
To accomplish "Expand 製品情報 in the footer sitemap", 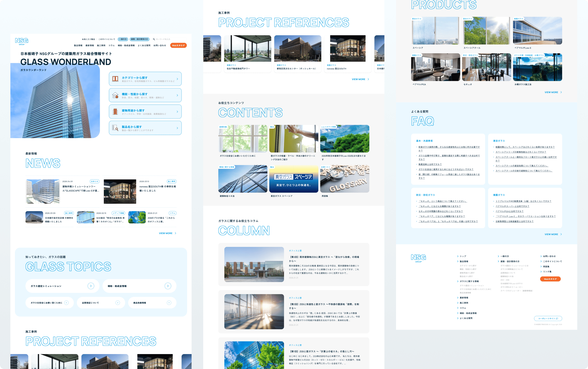I will 464,261.
